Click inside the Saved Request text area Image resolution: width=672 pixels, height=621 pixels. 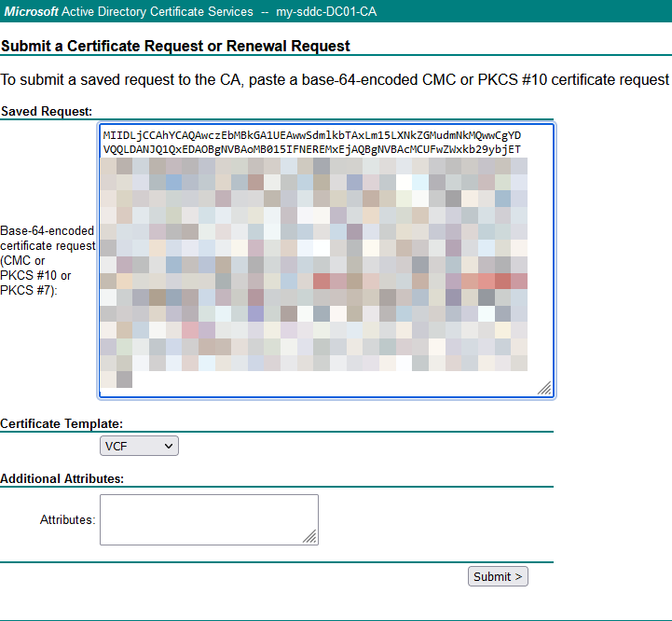tap(326, 261)
